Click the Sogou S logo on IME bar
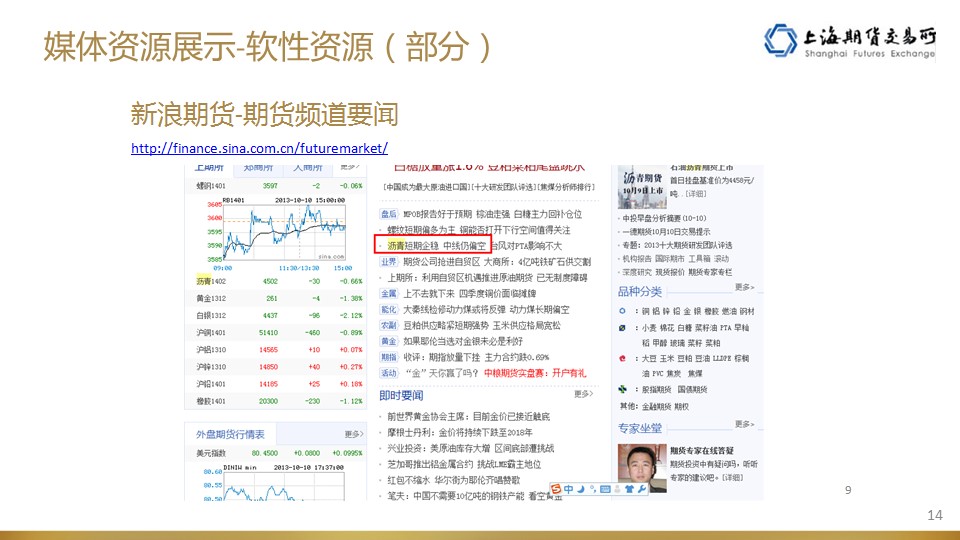960x540 pixels. click(556, 489)
